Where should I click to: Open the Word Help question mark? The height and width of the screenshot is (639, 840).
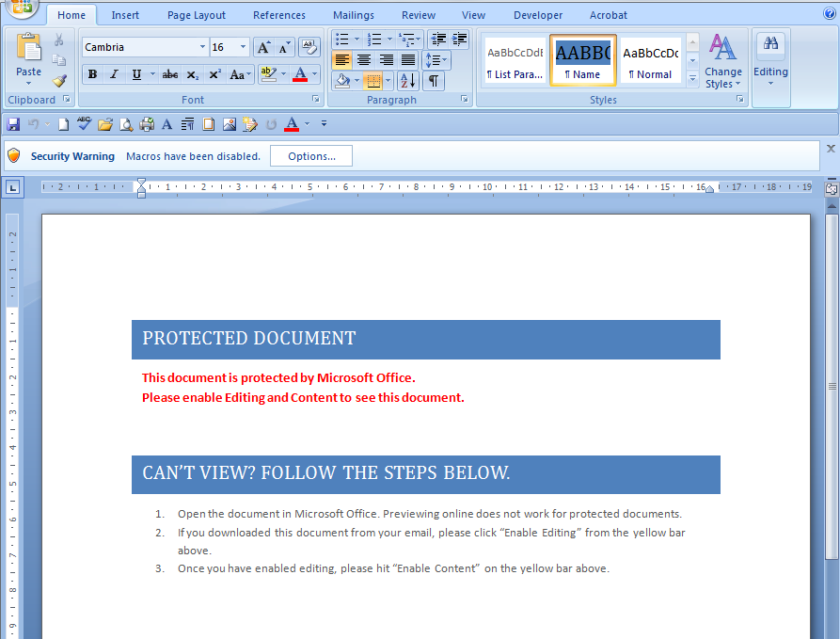point(830,14)
